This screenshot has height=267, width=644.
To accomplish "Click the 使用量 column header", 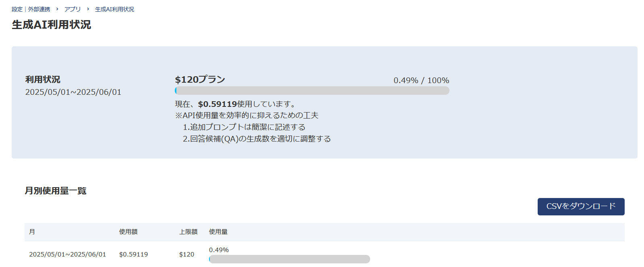I will [218, 232].
